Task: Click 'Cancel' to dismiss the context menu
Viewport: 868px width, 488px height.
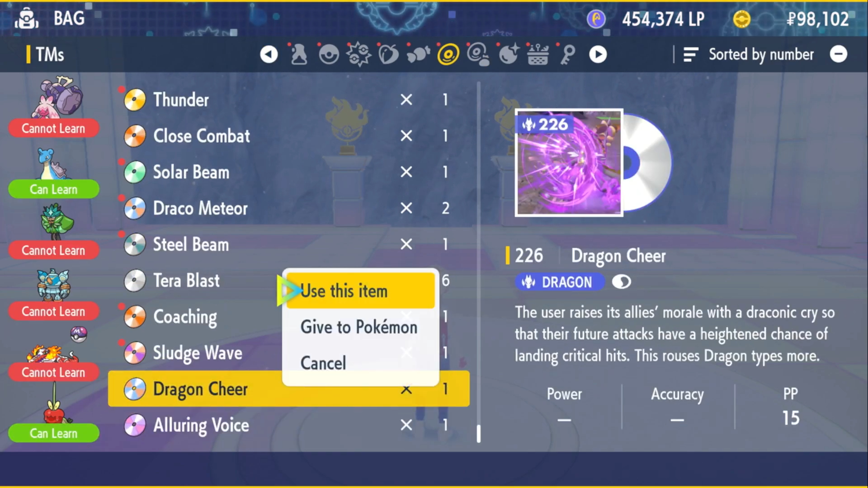Action: point(323,362)
